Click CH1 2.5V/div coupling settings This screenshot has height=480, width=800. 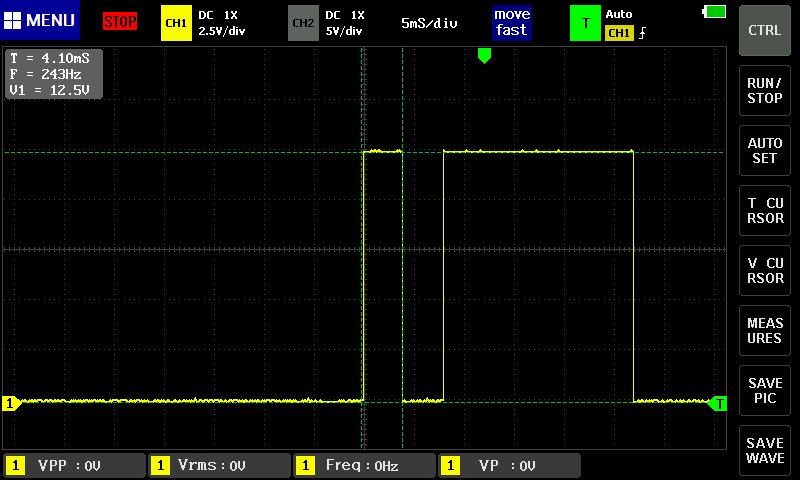pyautogui.click(x=221, y=23)
